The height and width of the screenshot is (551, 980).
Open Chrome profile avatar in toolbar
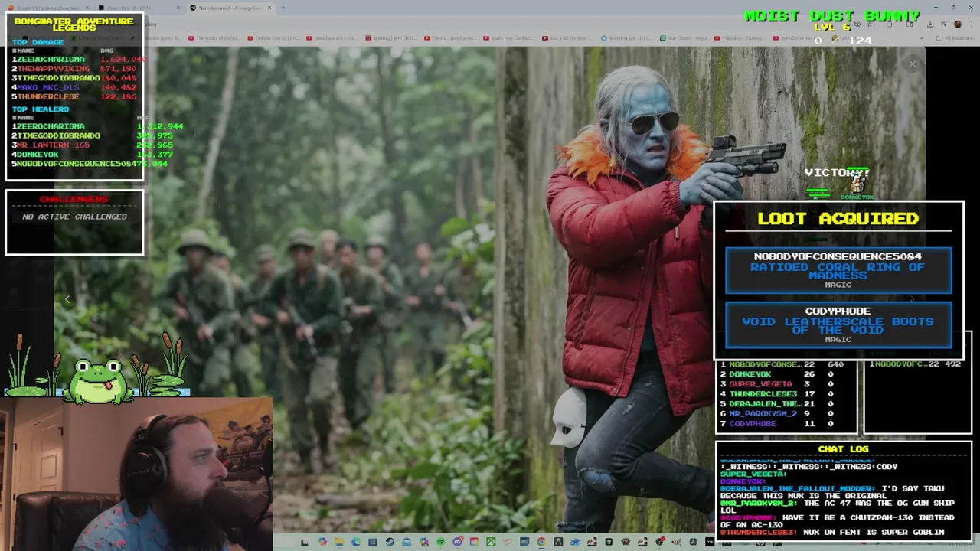pyautogui.click(x=957, y=24)
